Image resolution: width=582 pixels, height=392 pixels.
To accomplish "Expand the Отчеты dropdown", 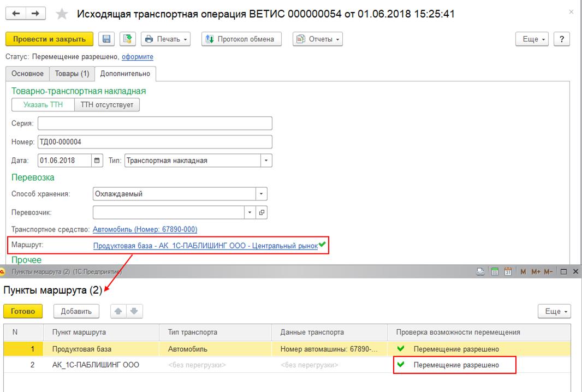I will 317,39.
